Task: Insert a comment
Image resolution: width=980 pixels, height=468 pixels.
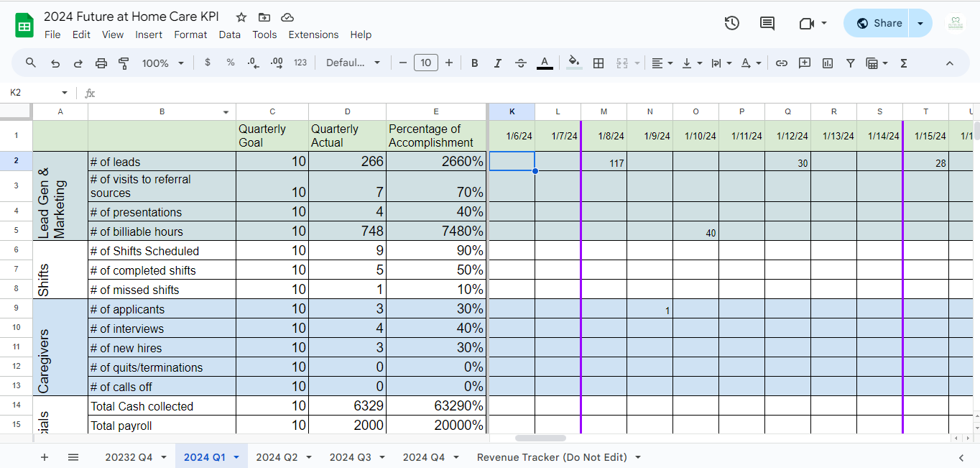Action: click(805, 63)
